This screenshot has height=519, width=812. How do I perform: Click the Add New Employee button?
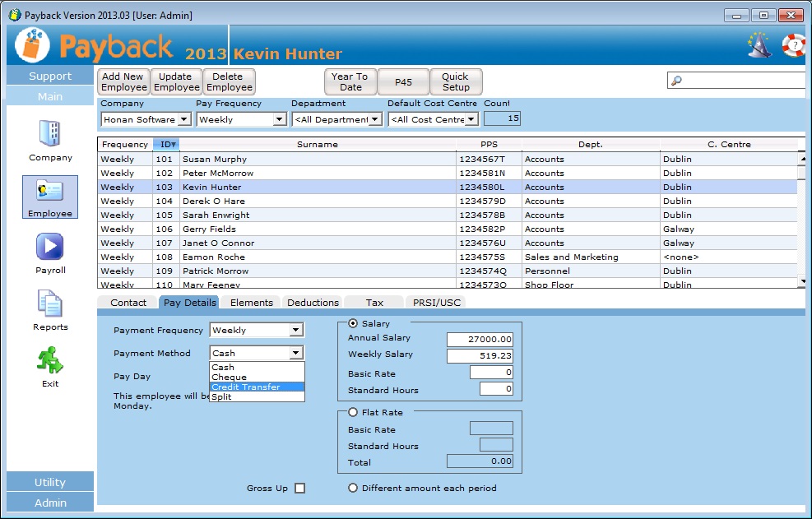123,82
